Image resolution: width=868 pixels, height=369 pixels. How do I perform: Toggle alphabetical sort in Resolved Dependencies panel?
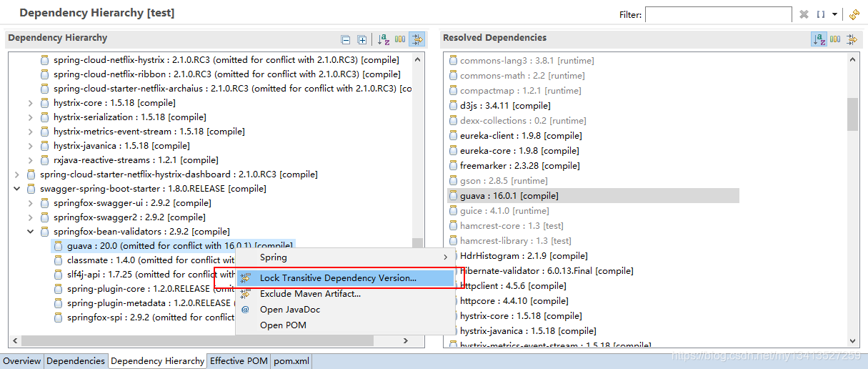click(x=819, y=39)
